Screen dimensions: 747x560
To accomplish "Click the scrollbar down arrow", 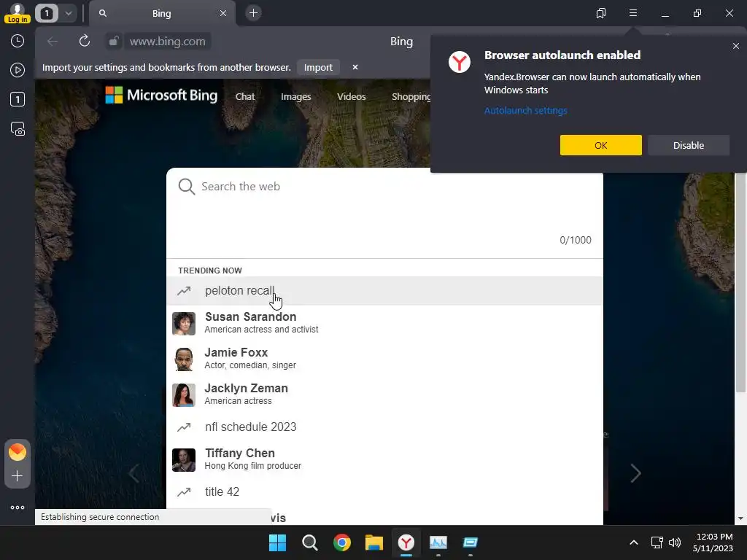I will point(740,518).
